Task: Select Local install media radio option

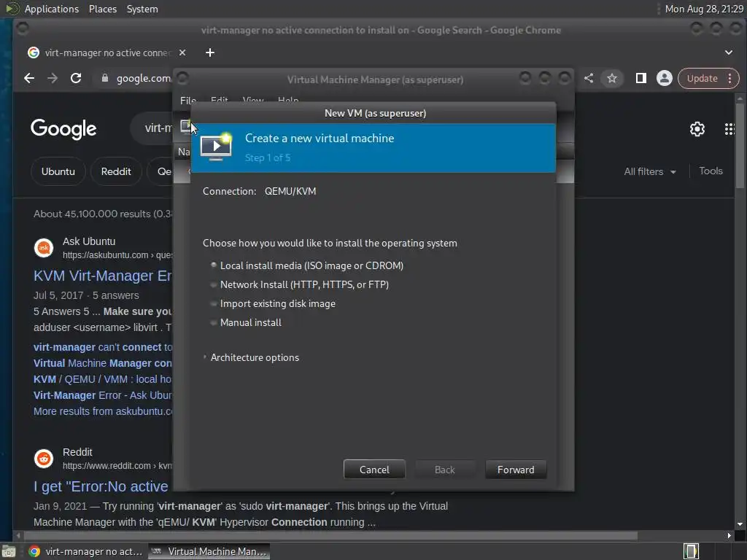Action: [x=214, y=265]
